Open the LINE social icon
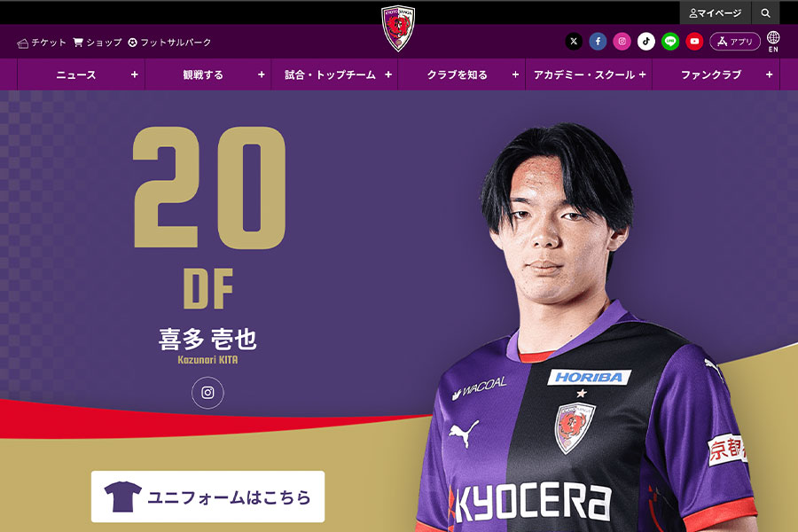 point(670,42)
